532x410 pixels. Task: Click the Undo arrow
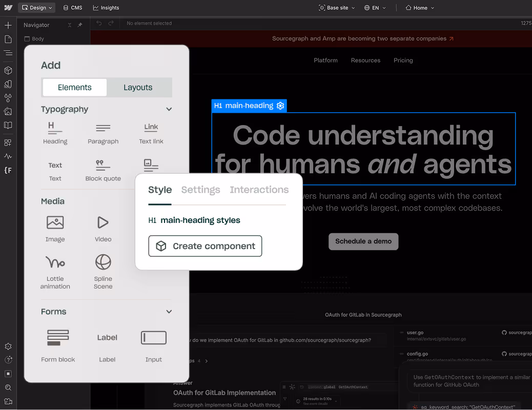[x=99, y=23]
